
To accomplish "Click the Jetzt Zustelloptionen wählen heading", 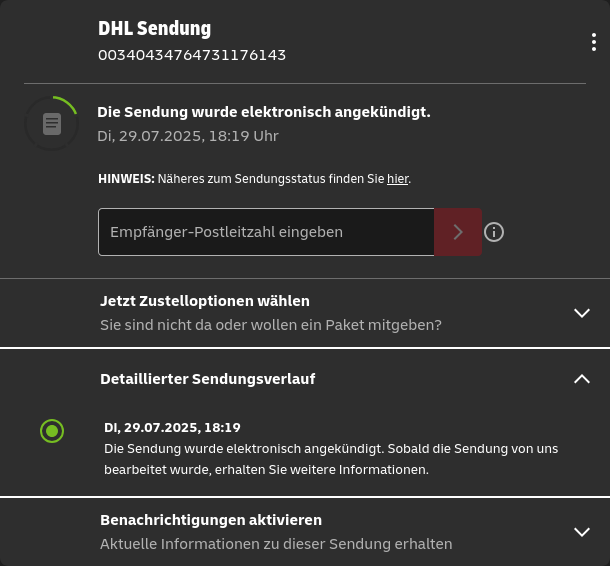I will (x=205, y=301).
